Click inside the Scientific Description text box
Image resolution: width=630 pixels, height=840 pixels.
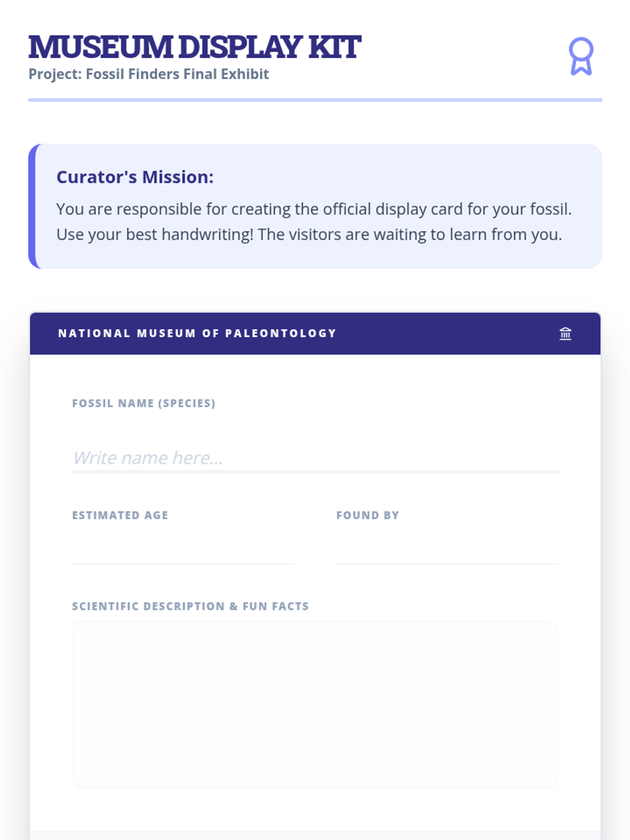(315, 705)
